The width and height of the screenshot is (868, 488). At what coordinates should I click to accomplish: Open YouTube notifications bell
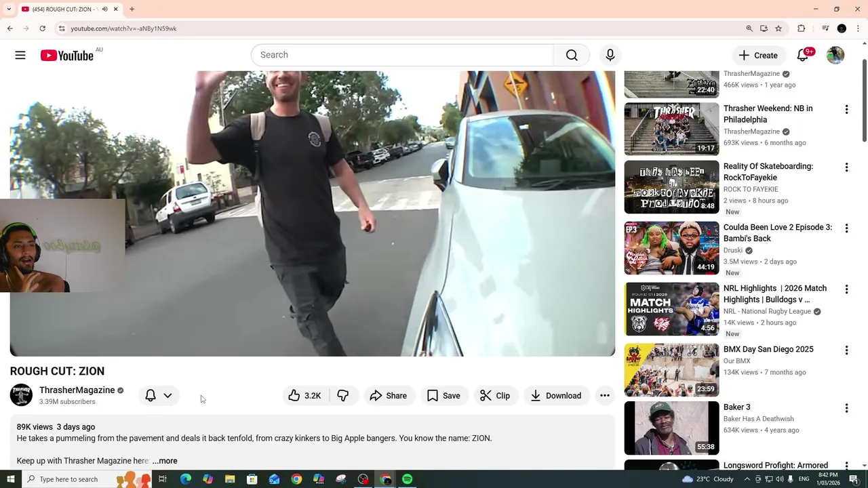803,56
